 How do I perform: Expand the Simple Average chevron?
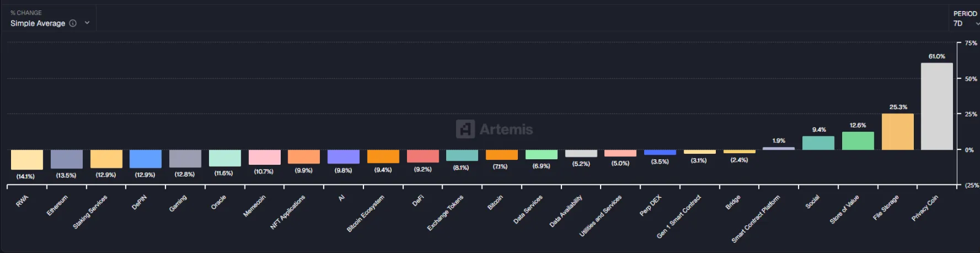pos(87,23)
